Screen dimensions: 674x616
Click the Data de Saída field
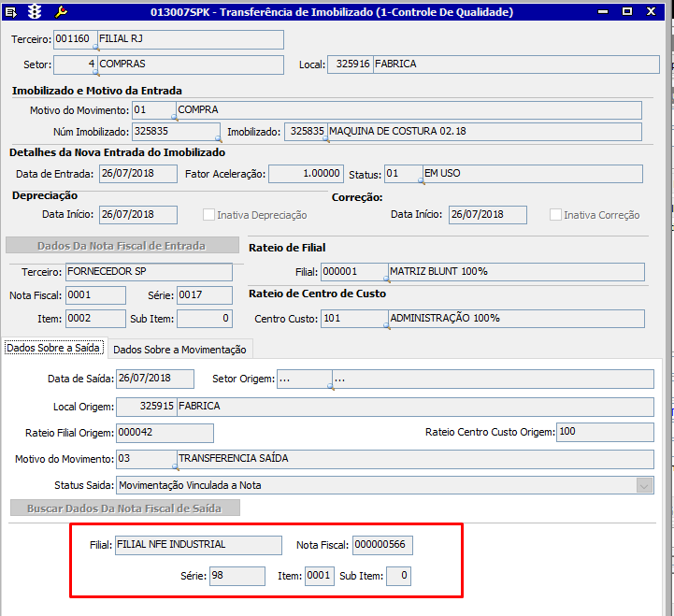click(155, 379)
